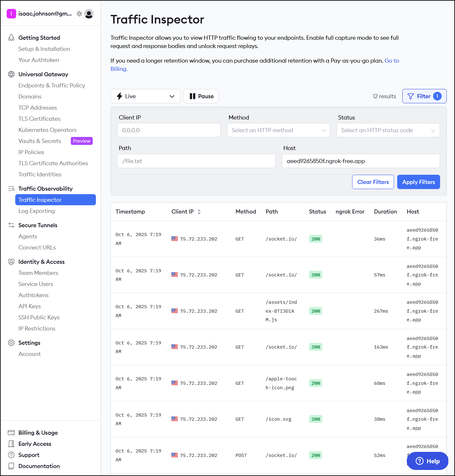
Task: Click the Secure Tunnels arrows icon
Action: [x=11, y=225]
